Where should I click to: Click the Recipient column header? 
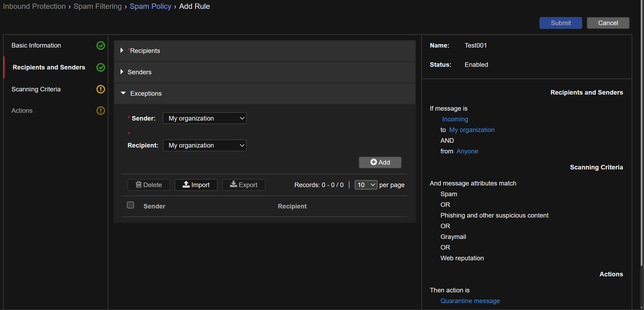click(x=292, y=206)
